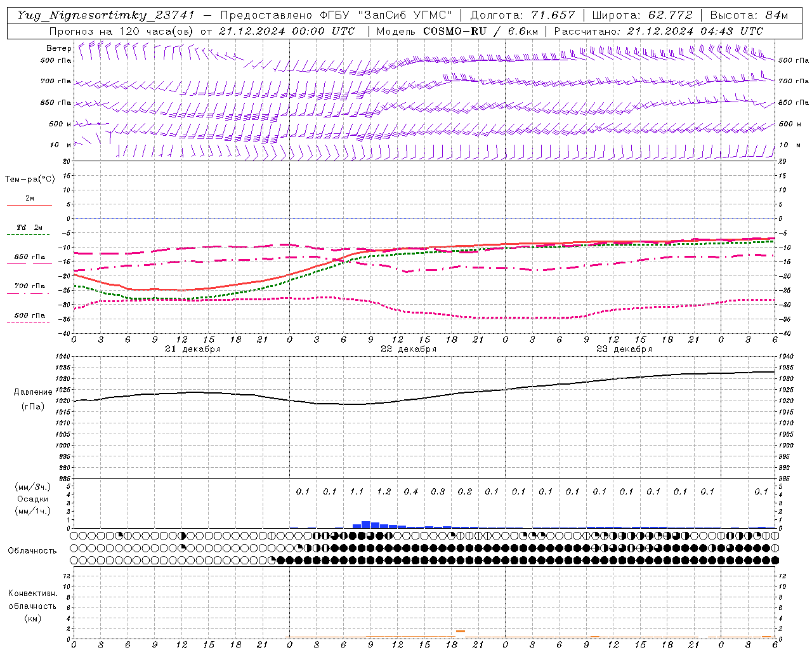Click the 'Осадки' precipitation label
The width and height of the screenshot is (812, 650).
32,499
